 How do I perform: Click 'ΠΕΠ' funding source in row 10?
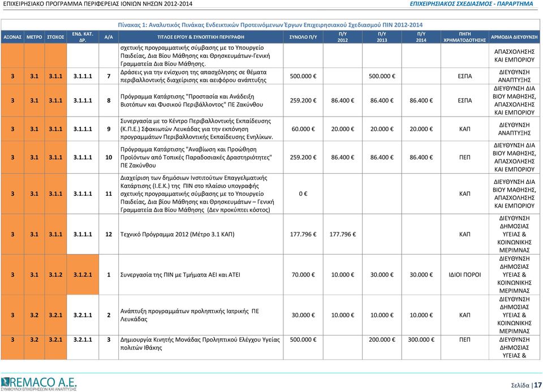coord(465,157)
